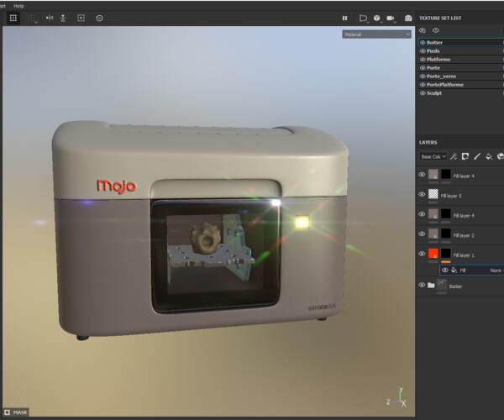The image size is (504, 420).
Task: Toggle visibility of the Fill effect row
Action: 445,270
